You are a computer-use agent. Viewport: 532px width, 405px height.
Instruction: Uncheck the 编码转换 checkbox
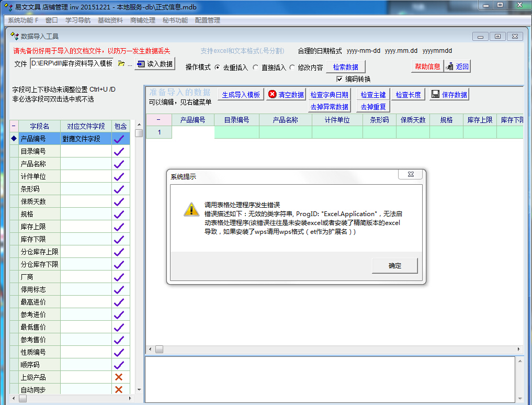[x=339, y=79]
